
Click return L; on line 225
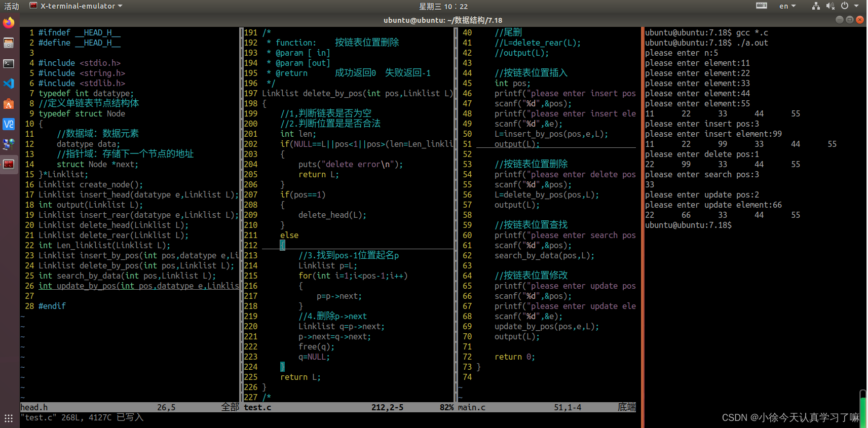click(300, 377)
